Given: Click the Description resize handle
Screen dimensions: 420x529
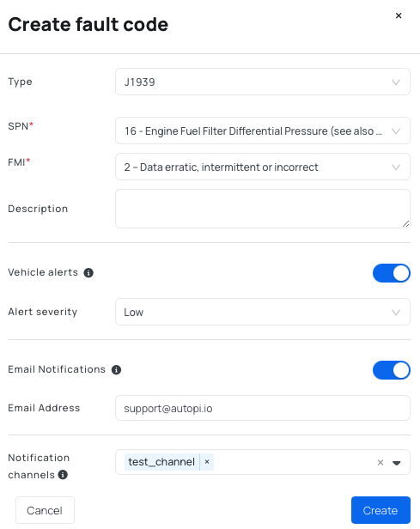Looking at the screenshot, I should (x=406, y=223).
